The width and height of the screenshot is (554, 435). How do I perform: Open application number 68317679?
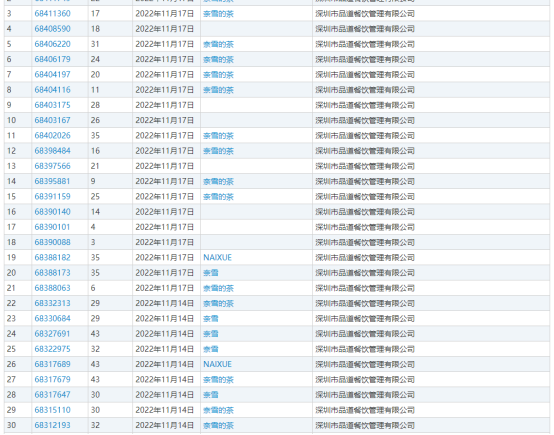point(52,380)
